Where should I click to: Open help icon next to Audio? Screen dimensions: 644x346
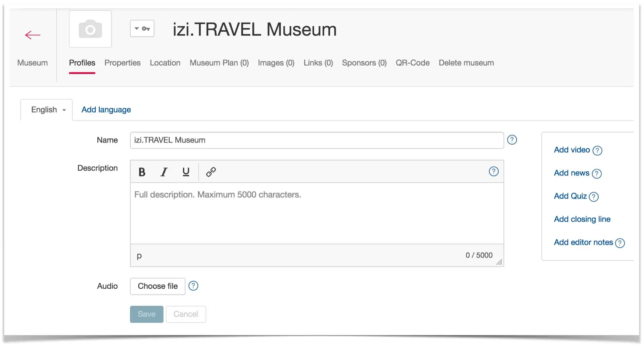tap(193, 286)
